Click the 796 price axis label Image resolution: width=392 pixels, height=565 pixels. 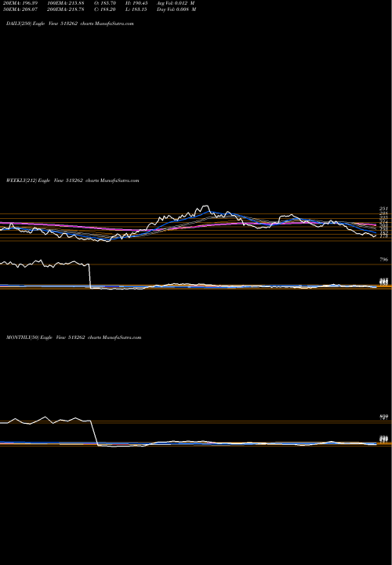tap(383, 260)
